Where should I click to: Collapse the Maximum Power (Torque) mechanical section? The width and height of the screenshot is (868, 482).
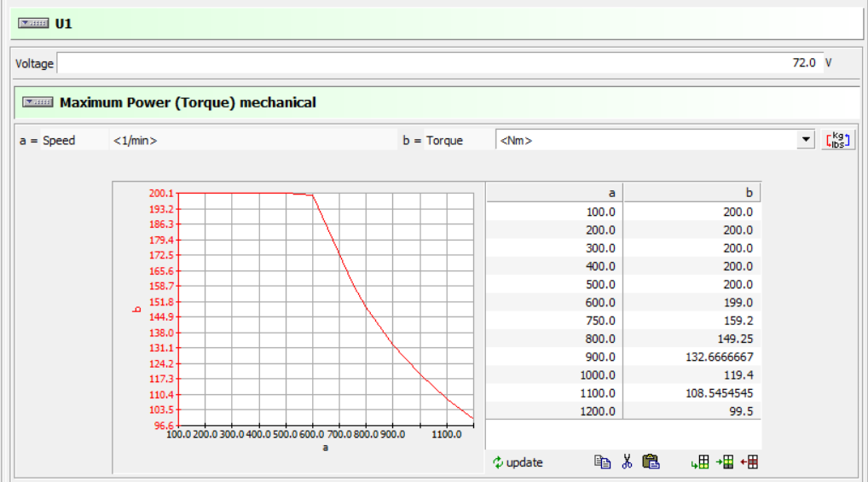click(x=38, y=102)
